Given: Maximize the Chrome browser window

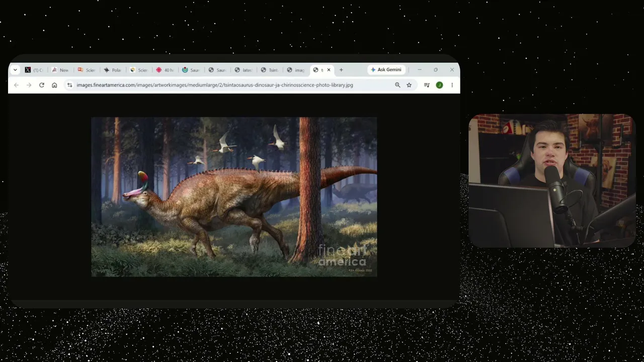Looking at the screenshot, I should coord(436,70).
